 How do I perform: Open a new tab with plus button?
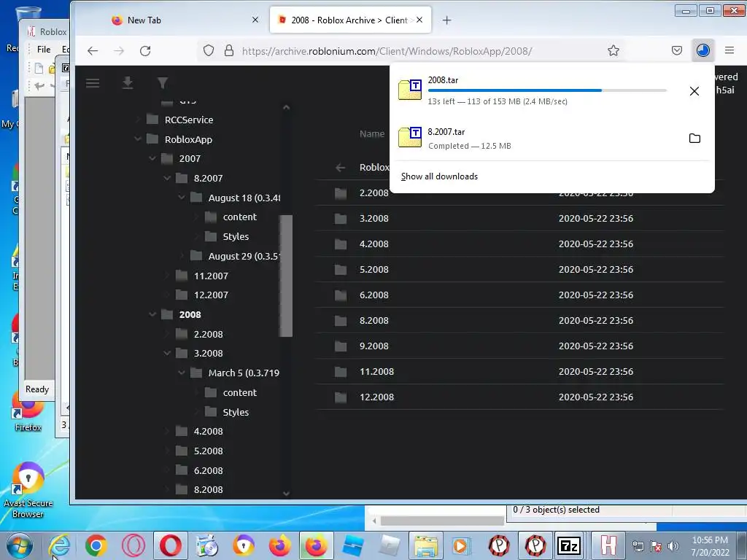tap(446, 20)
